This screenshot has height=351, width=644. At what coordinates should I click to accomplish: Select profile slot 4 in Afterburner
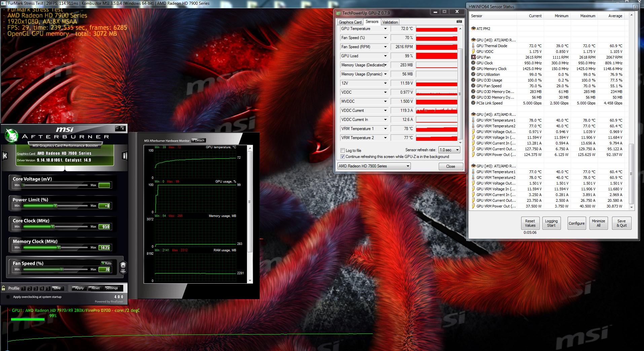[42, 288]
